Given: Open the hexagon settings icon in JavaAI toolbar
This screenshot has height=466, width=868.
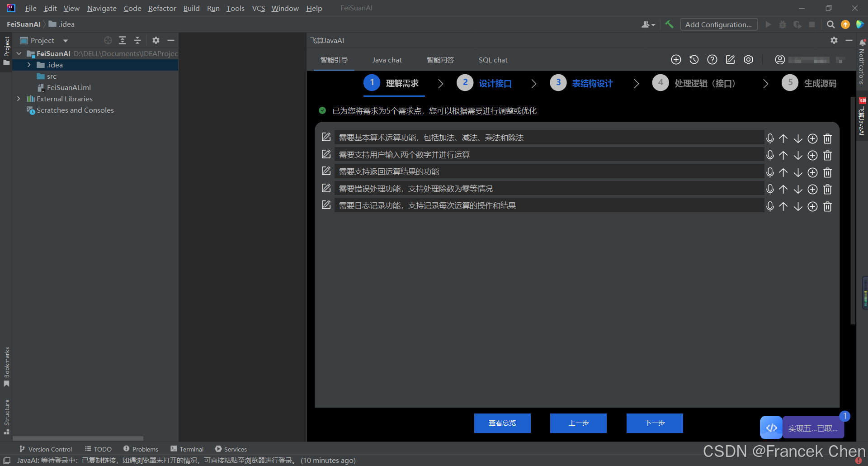Looking at the screenshot, I should click(x=748, y=60).
